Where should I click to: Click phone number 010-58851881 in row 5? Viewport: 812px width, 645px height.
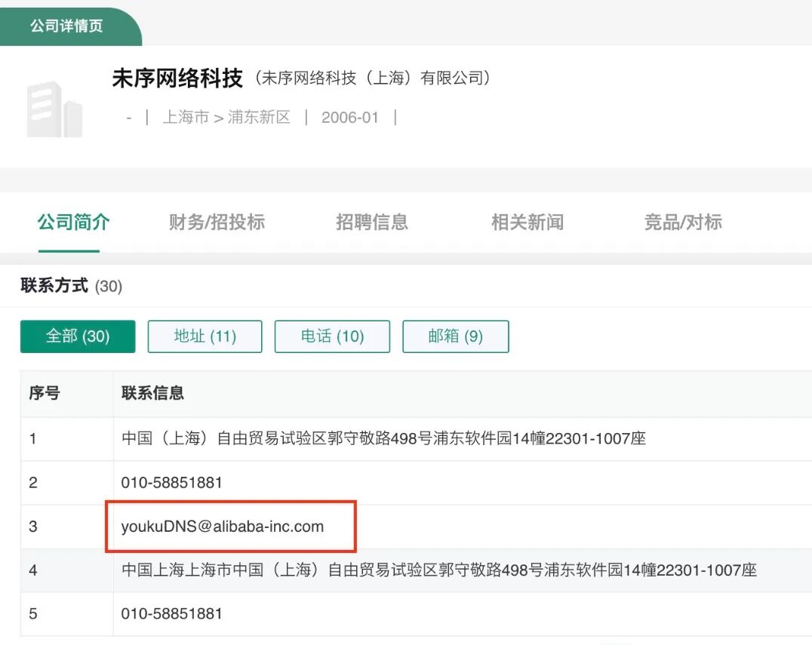tap(172, 613)
